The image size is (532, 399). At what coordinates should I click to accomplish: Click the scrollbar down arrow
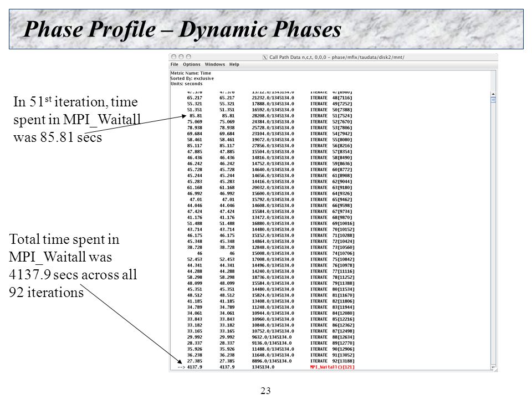(x=493, y=367)
